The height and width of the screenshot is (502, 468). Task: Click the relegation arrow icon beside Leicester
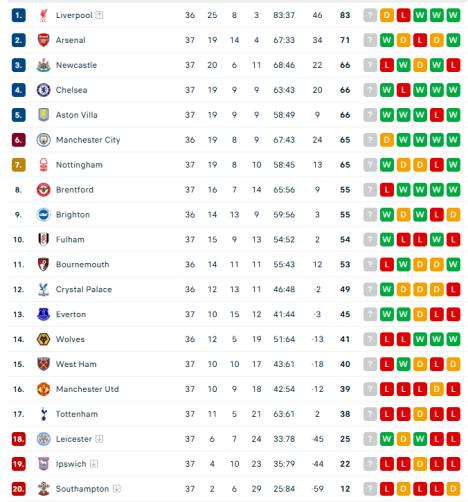tap(99, 439)
